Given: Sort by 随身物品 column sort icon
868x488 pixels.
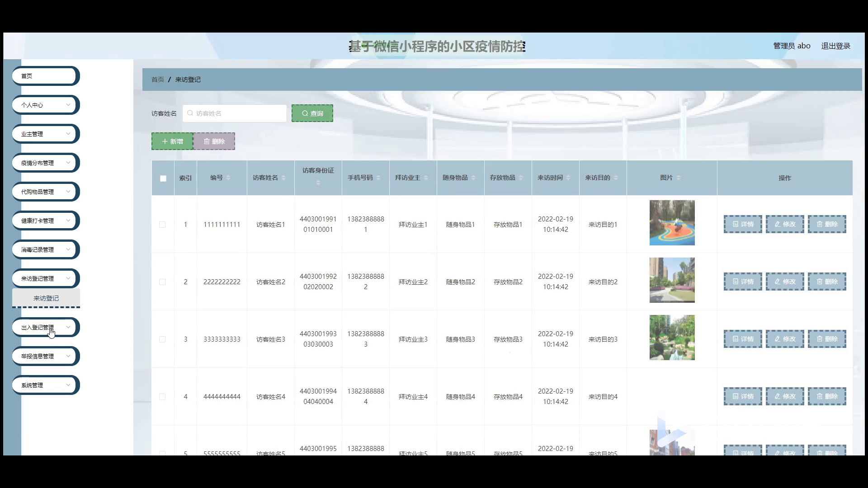Looking at the screenshot, I should point(473,178).
